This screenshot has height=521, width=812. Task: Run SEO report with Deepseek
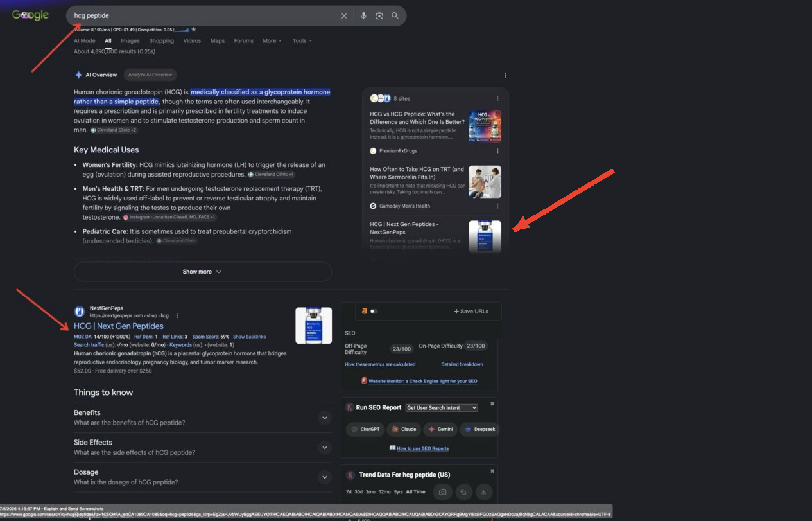coord(480,429)
